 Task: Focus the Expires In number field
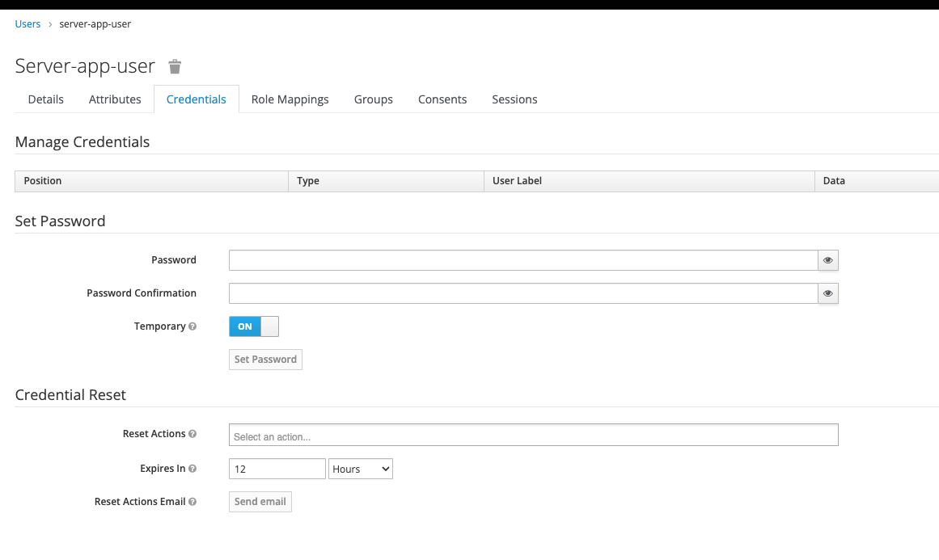tap(277, 469)
